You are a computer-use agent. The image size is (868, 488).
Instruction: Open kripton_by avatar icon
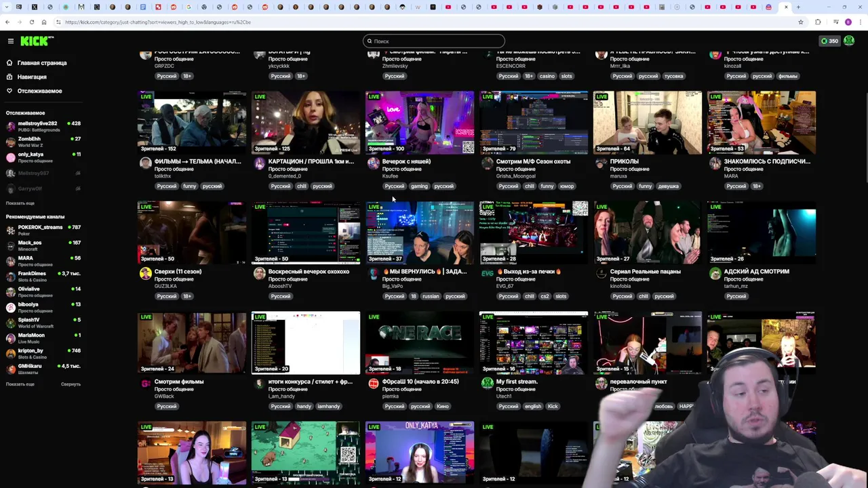(10, 354)
